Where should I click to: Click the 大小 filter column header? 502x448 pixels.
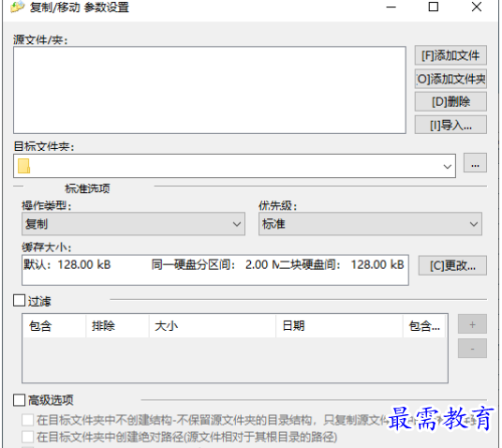pos(213,326)
